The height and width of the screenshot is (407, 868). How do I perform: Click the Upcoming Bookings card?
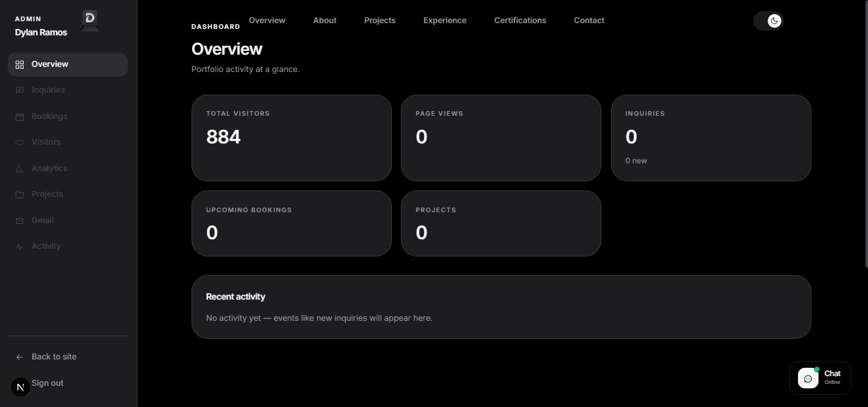point(292,223)
